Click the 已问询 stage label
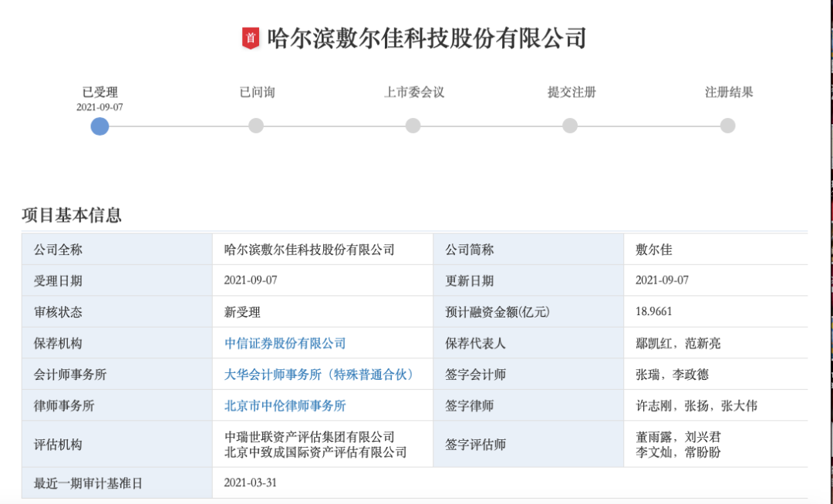The height and width of the screenshot is (504, 833). click(x=257, y=92)
